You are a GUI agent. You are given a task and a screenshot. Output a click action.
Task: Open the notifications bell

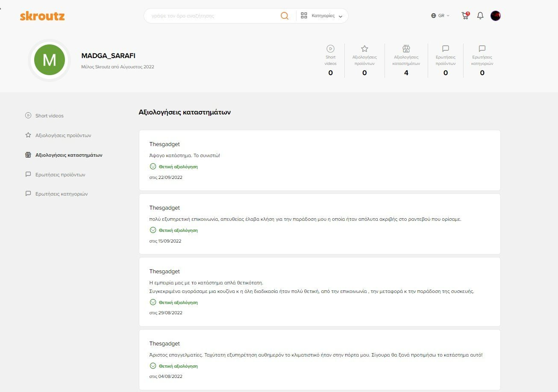pyautogui.click(x=480, y=16)
